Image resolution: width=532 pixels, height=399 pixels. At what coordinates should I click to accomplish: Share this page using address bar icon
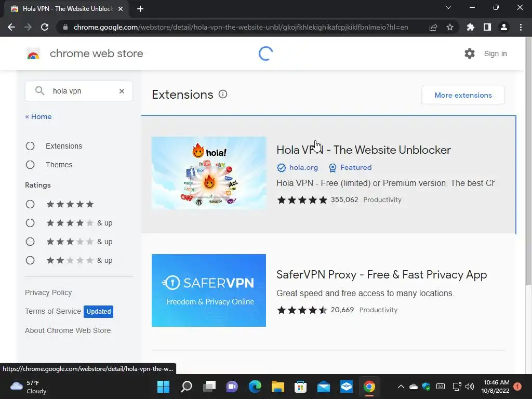pos(433,27)
